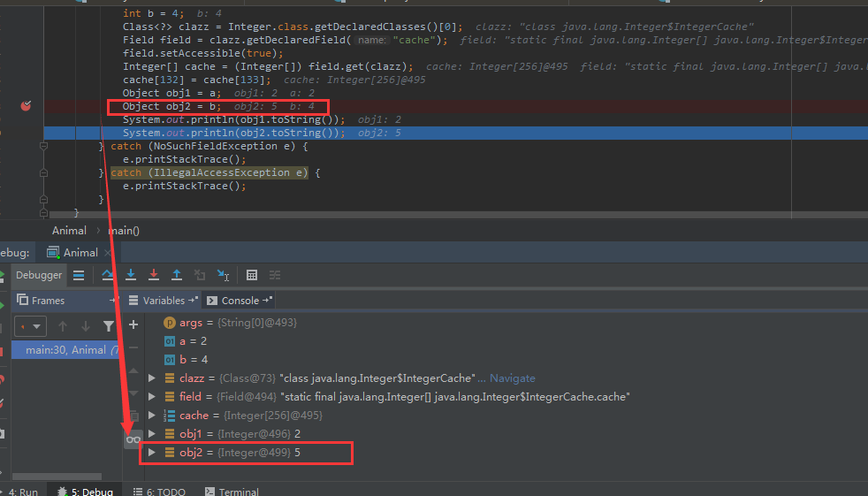868x496 pixels.
Task: Select previous frame with the up arrow
Action: (63, 326)
